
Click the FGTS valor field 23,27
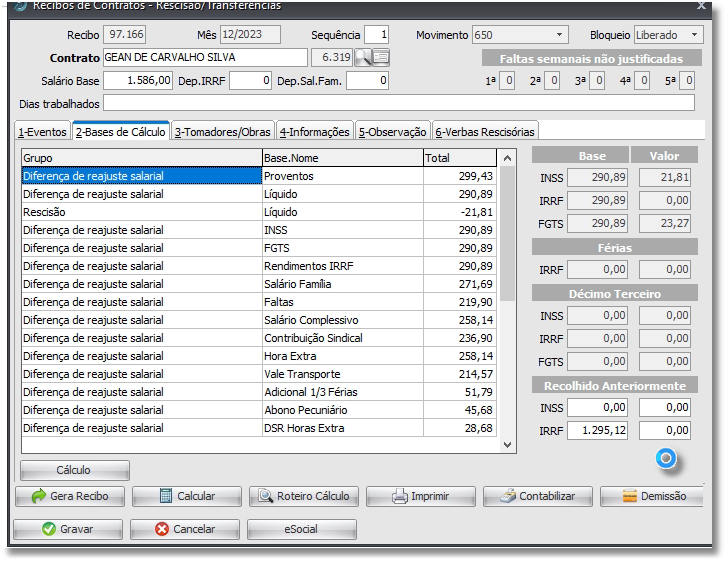click(x=665, y=224)
